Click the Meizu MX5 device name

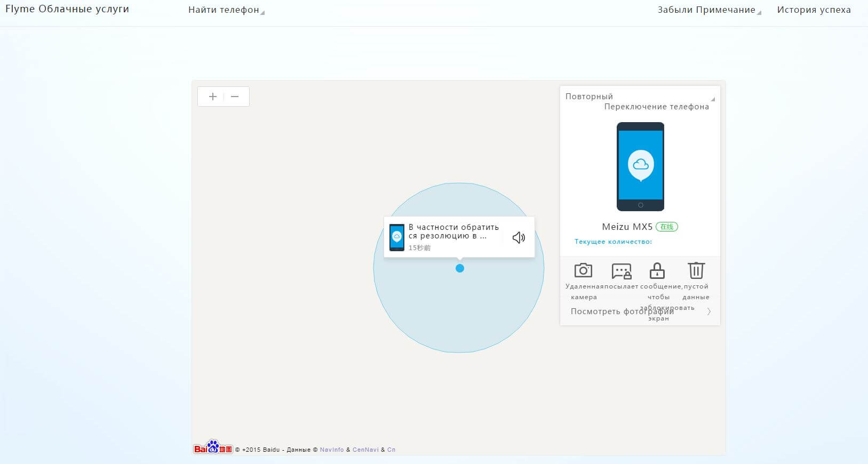(x=627, y=227)
